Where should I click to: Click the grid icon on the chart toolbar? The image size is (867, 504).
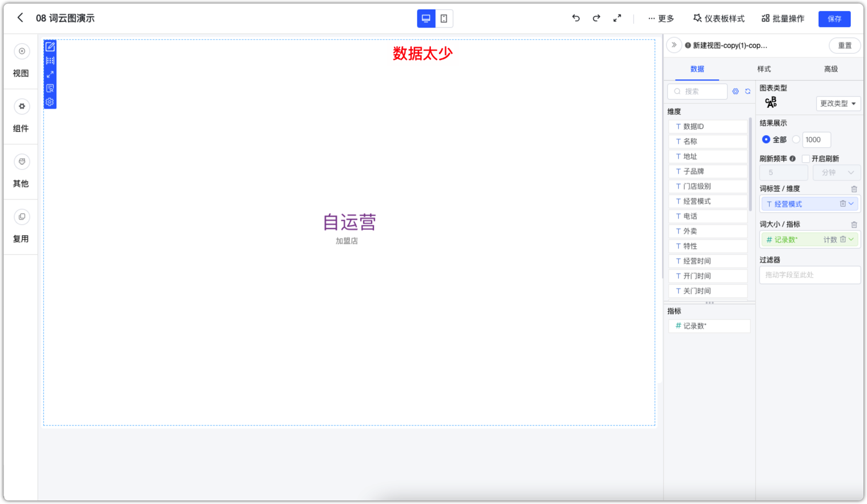(50, 60)
